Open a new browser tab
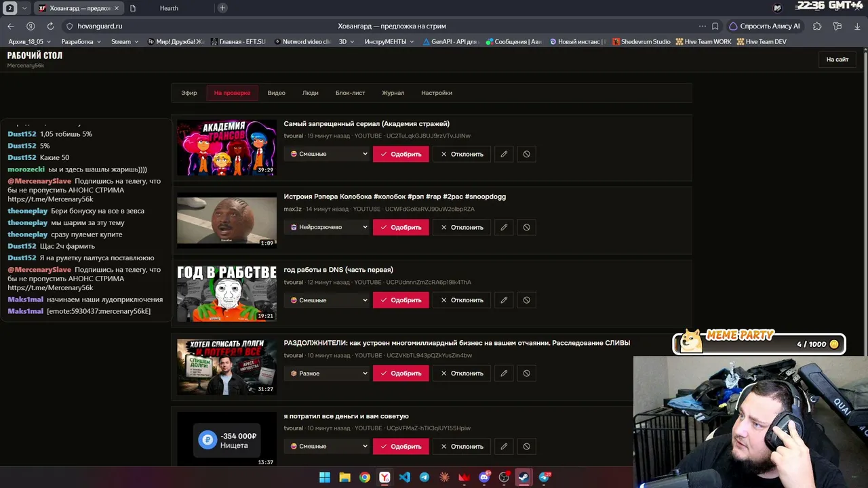Viewport: 868px width, 488px height. pos(222,8)
